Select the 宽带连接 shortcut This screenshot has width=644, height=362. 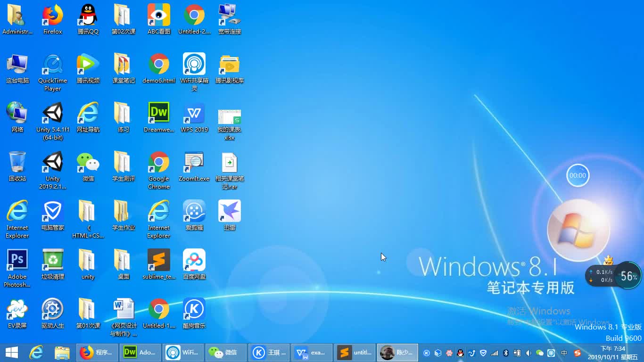pyautogui.click(x=230, y=19)
